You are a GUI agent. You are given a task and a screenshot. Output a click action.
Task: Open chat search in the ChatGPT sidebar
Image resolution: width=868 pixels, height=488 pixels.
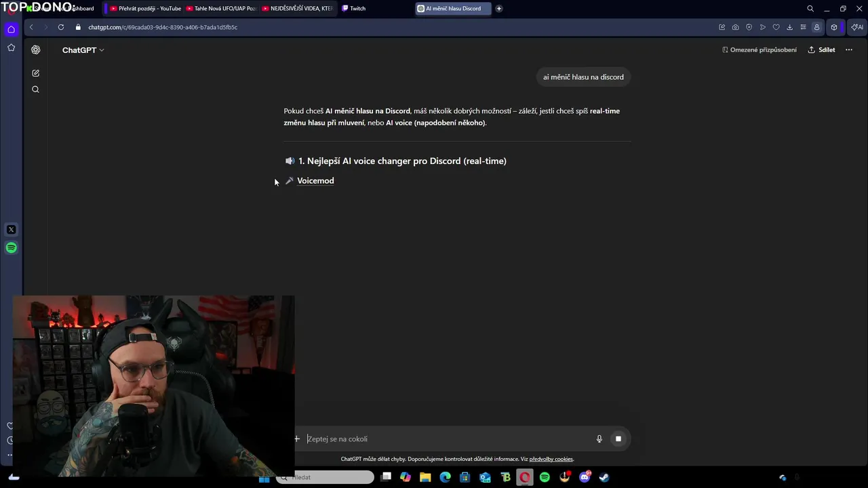(x=35, y=89)
